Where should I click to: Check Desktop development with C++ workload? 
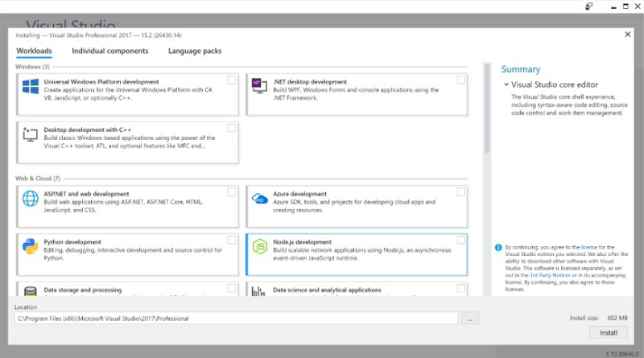[x=232, y=128]
